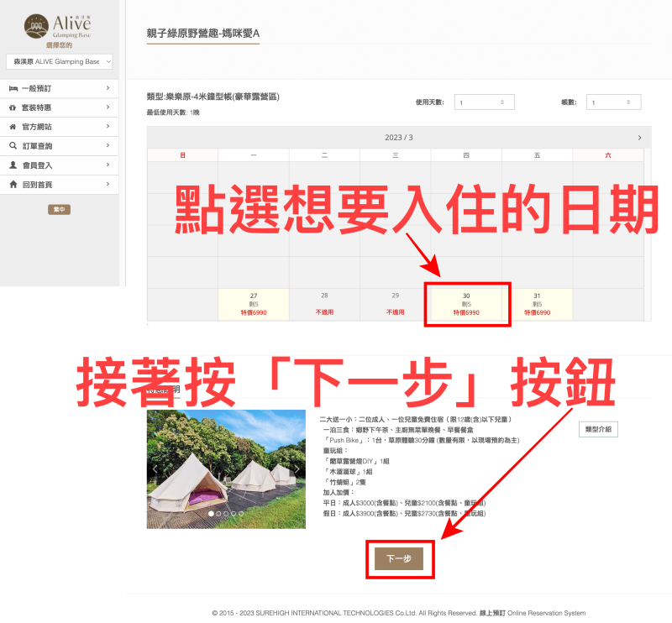Select the first carousel indicator dot
This screenshot has height=623, width=672.
click(x=211, y=513)
